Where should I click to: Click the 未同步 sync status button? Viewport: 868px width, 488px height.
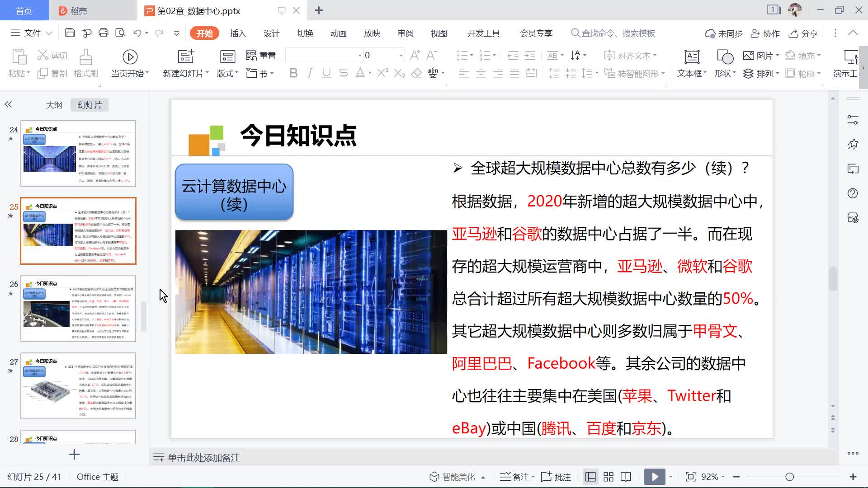[724, 33]
